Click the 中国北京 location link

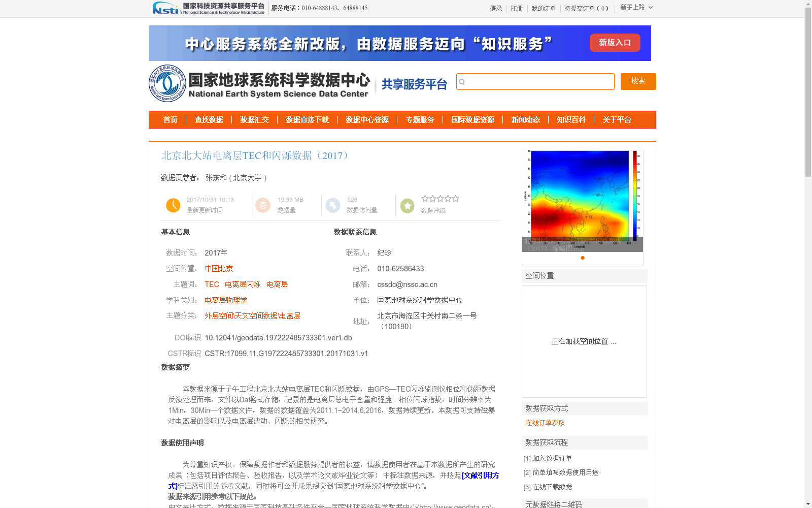(219, 269)
